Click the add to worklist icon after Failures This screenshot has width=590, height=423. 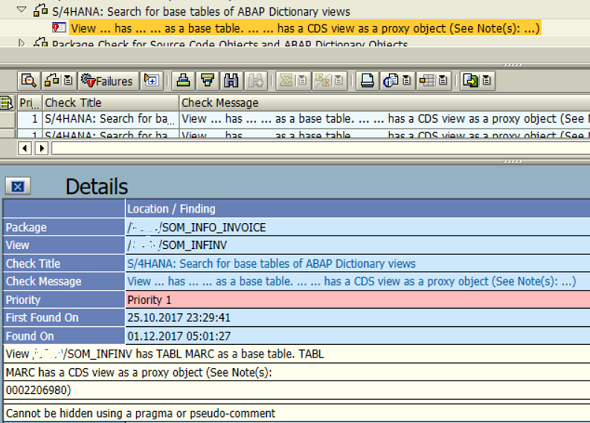tap(152, 81)
